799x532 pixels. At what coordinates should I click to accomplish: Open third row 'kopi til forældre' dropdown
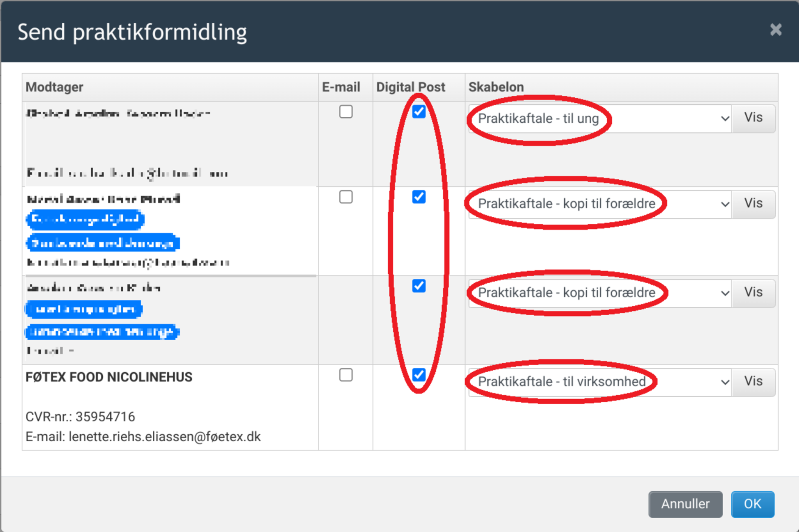(x=599, y=293)
